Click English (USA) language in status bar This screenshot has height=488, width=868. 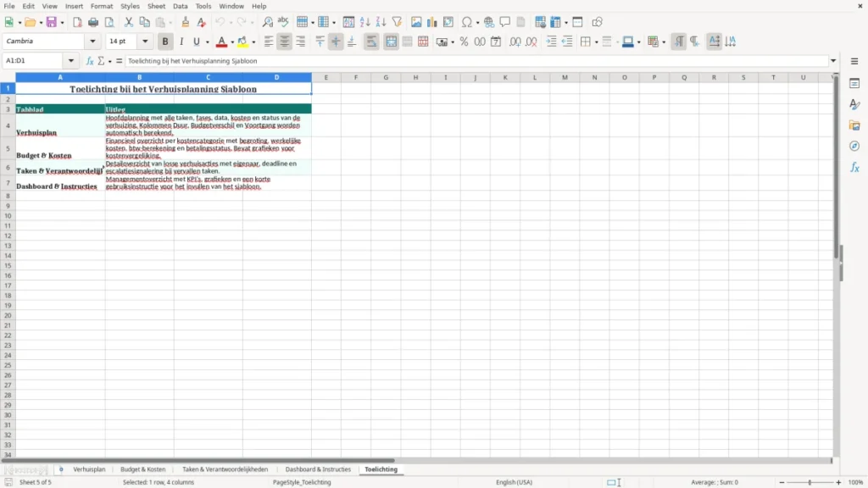(514, 482)
